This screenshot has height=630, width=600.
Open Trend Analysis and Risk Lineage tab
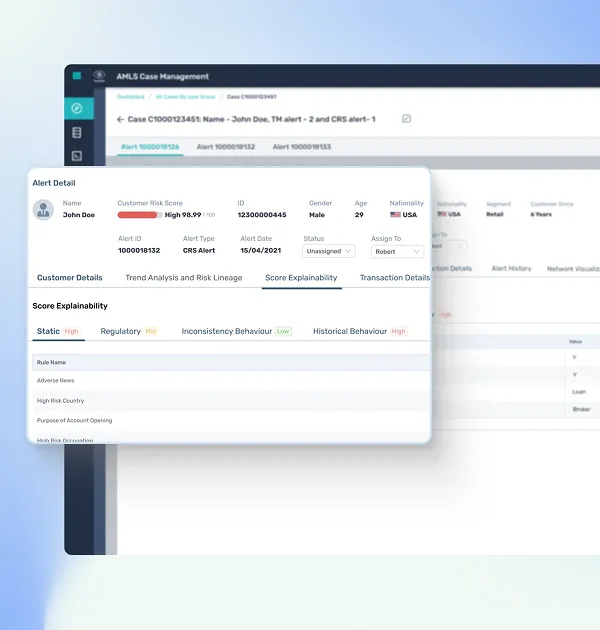point(184,278)
